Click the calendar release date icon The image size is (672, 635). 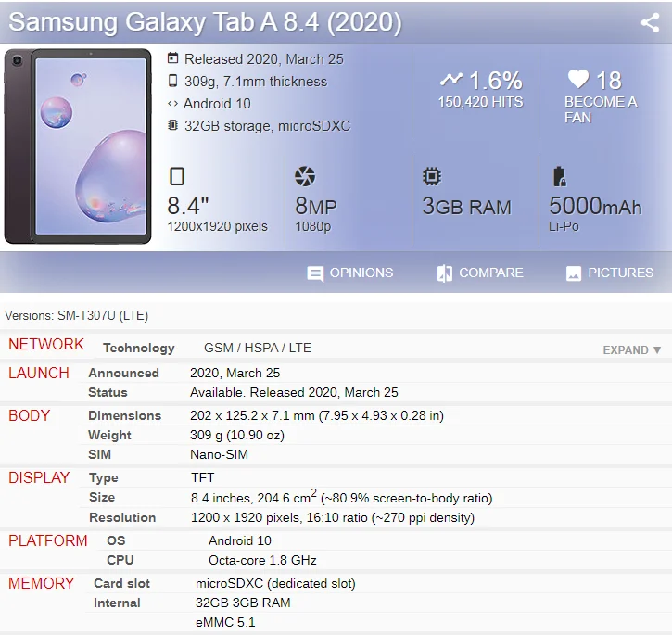pyautogui.click(x=172, y=57)
